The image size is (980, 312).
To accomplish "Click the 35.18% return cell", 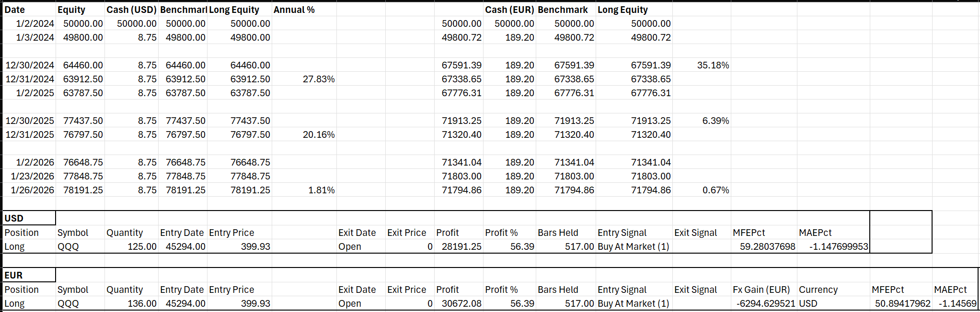I will 713,65.
